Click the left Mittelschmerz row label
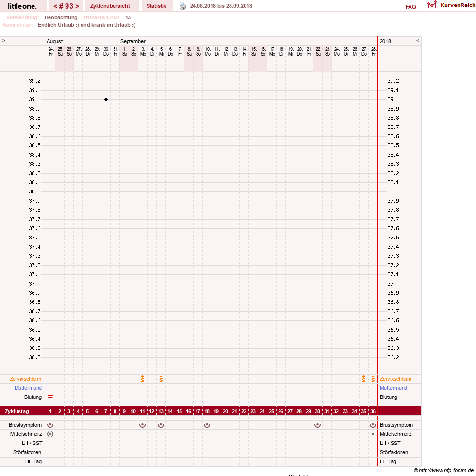 (26, 434)
